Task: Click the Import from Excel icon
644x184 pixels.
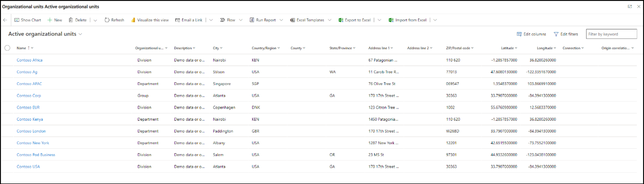Action: pos(391,20)
